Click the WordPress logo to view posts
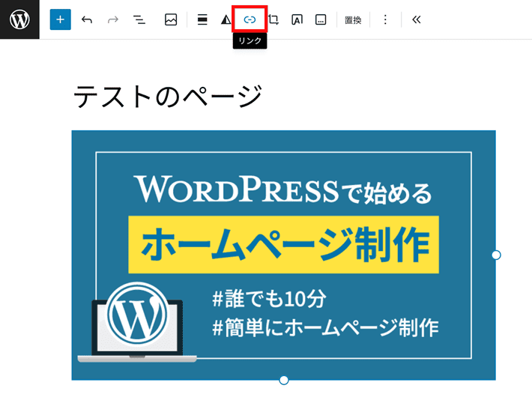Viewport: 532px width, 394px height. [x=19, y=19]
